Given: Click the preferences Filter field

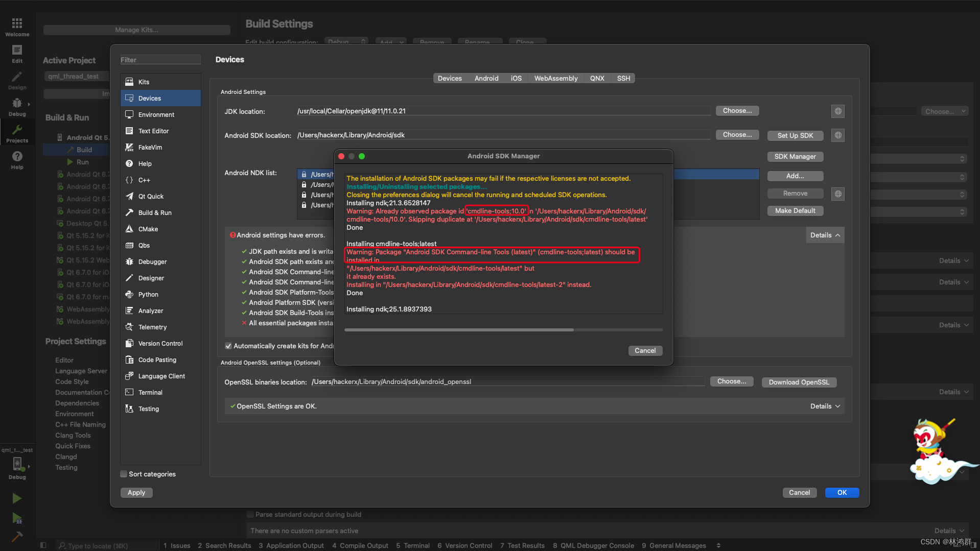Looking at the screenshot, I should coord(160,60).
